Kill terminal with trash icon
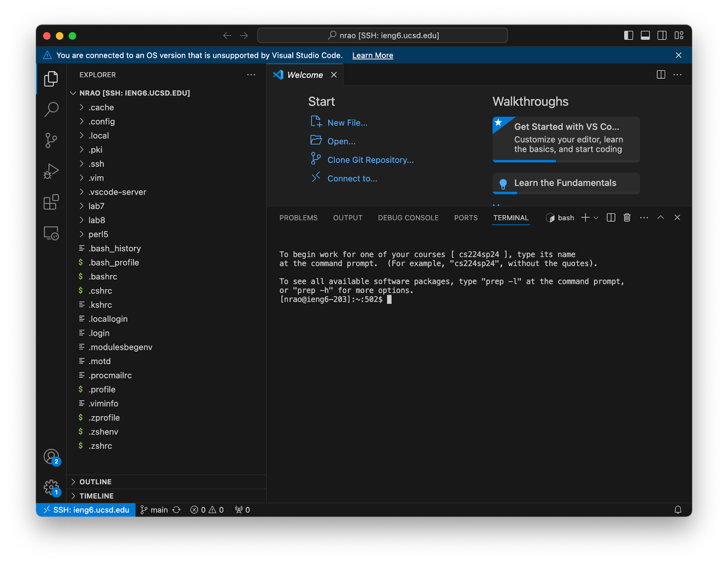The width and height of the screenshot is (728, 564). coord(627,218)
